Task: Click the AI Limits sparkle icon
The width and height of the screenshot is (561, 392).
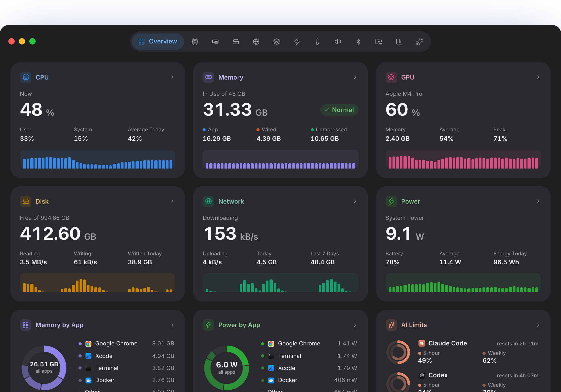Action: pos(391,325)
